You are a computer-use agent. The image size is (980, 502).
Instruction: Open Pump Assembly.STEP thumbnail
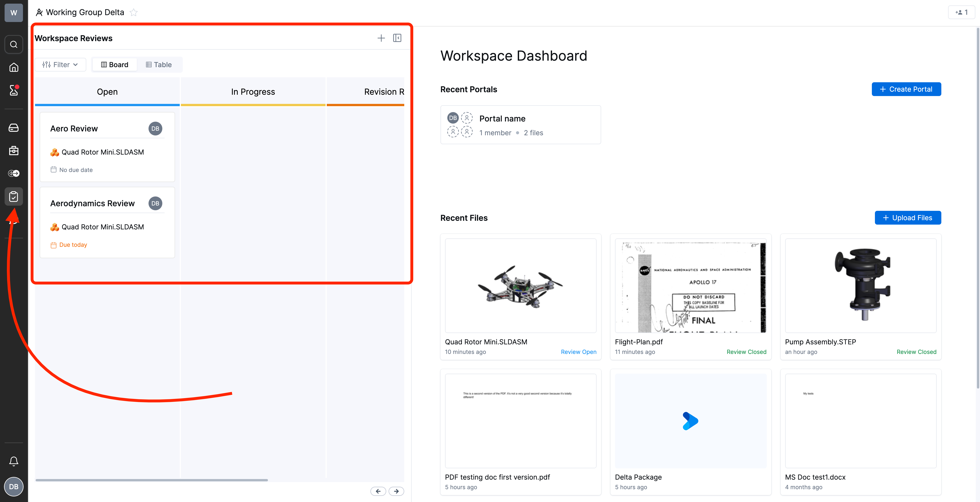coord(861,286)
